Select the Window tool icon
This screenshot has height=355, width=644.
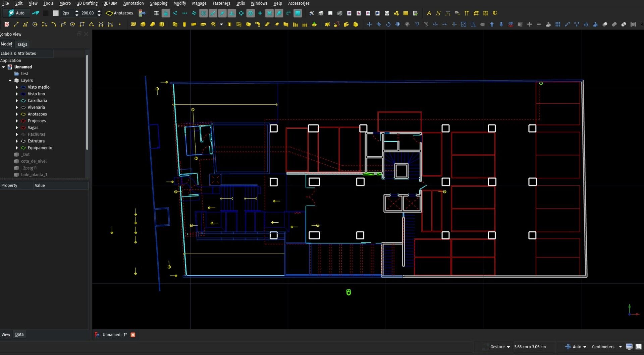point(239,24)
